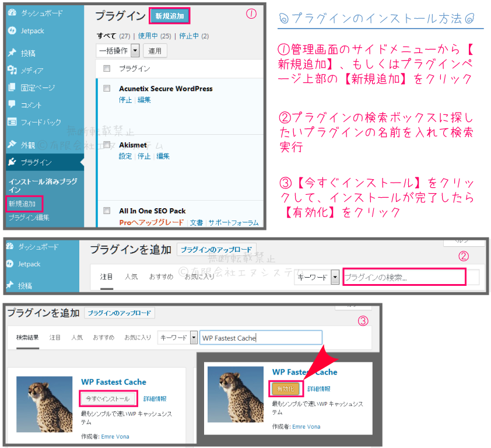Image resolution: width=491 pixels, height=448 pixels.
Task: Click the appearance brush icon beside 外観
Action: point(12,144)
